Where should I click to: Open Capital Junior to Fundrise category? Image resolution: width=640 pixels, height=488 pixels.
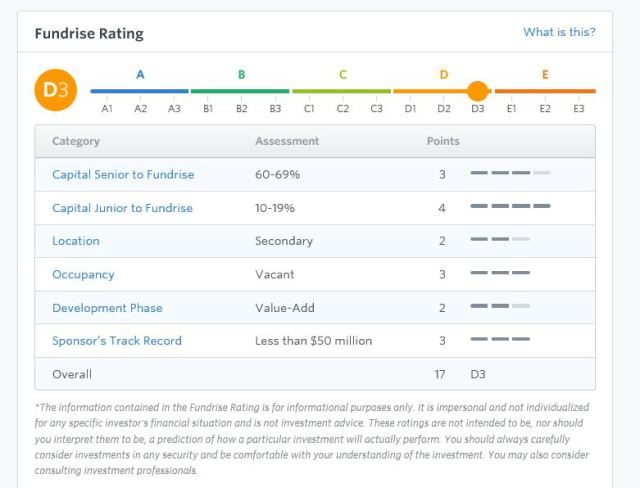(122, 208)
